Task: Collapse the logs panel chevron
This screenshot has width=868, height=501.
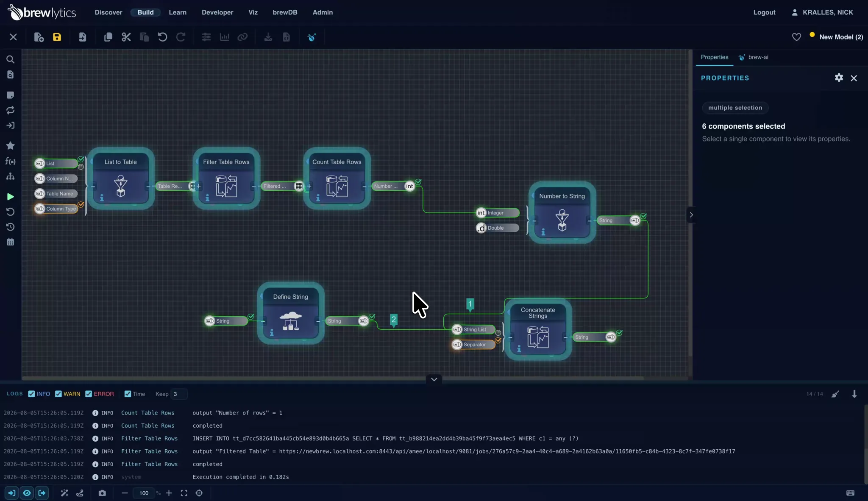Action: [x=434, y=379]
